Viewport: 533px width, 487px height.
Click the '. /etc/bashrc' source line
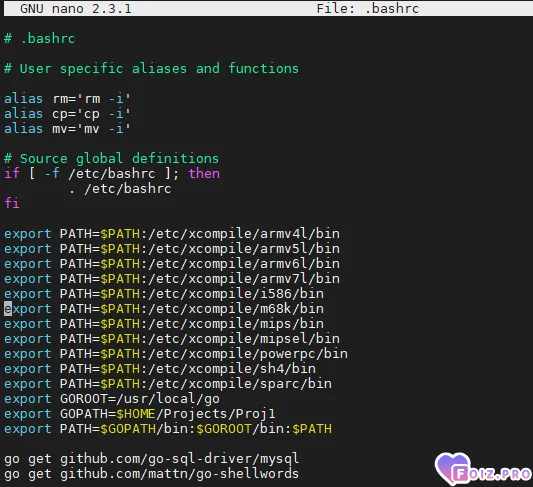pos(120,189)
